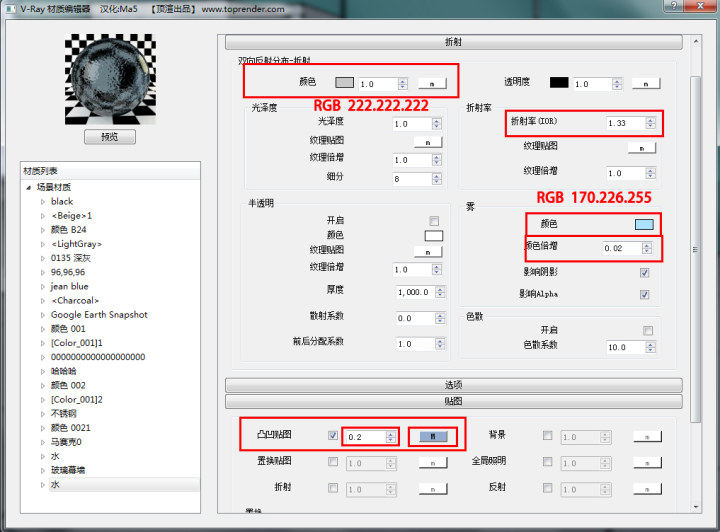Expand the black material entry
The image size is (720, 532).
[x=43, y=202]
